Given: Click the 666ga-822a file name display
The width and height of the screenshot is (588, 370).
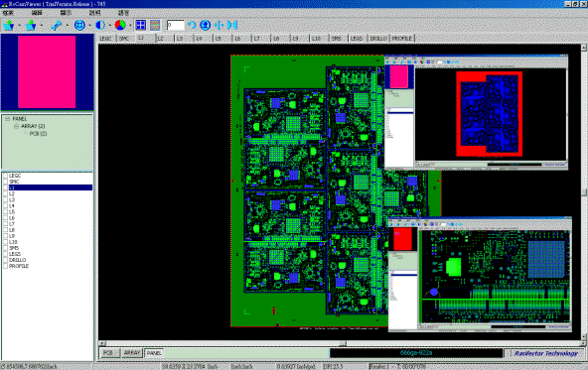Looking at the screenshot, I should (416, 353).
